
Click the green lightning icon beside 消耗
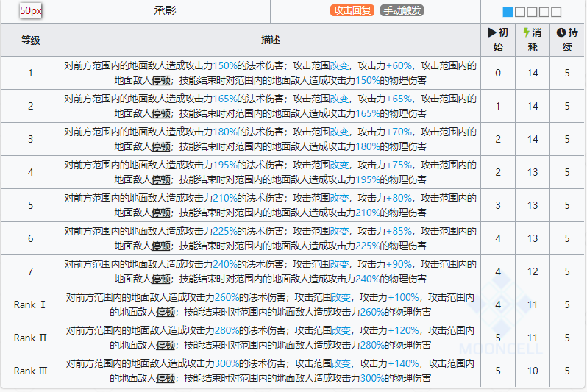click(527, 32)
